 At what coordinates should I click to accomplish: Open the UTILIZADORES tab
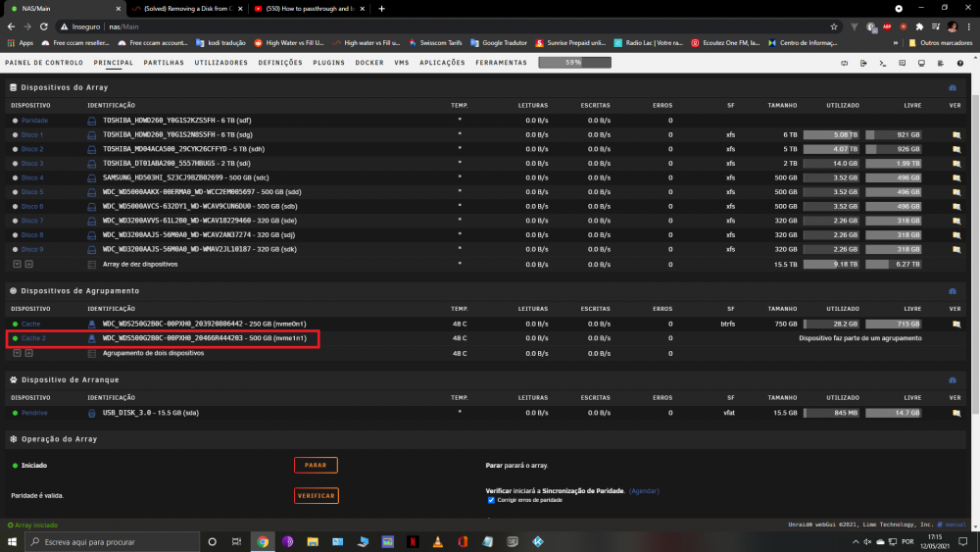pos(220,63)
